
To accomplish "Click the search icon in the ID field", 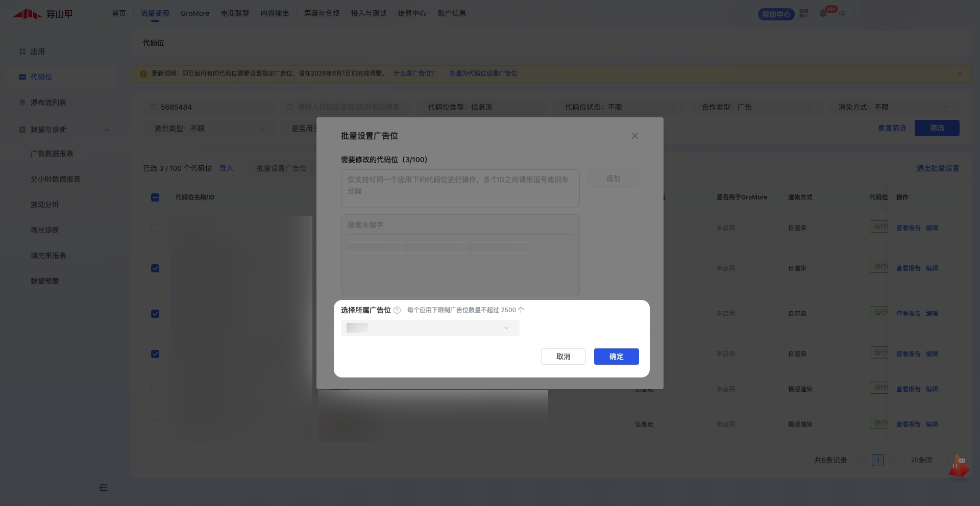I will 153,107.
